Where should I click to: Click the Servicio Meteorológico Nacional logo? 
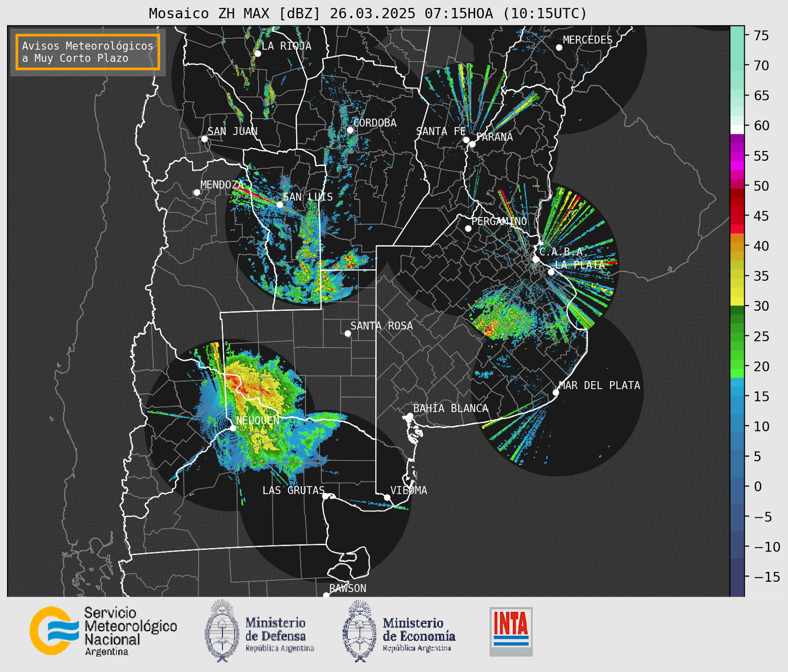[x=103, y=631]
